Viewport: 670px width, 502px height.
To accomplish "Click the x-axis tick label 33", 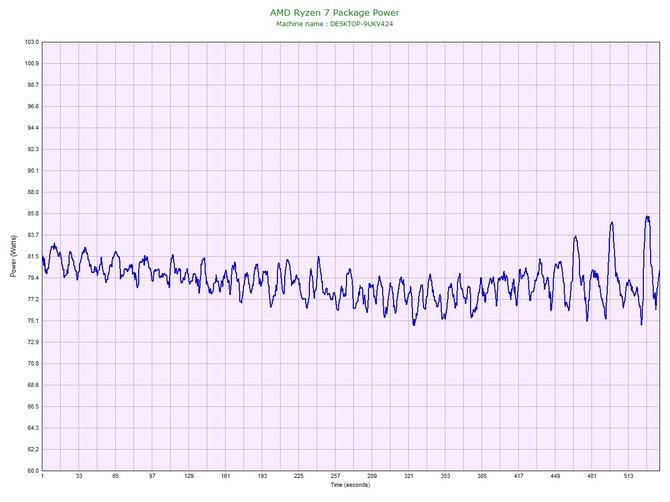I will 79,476.
